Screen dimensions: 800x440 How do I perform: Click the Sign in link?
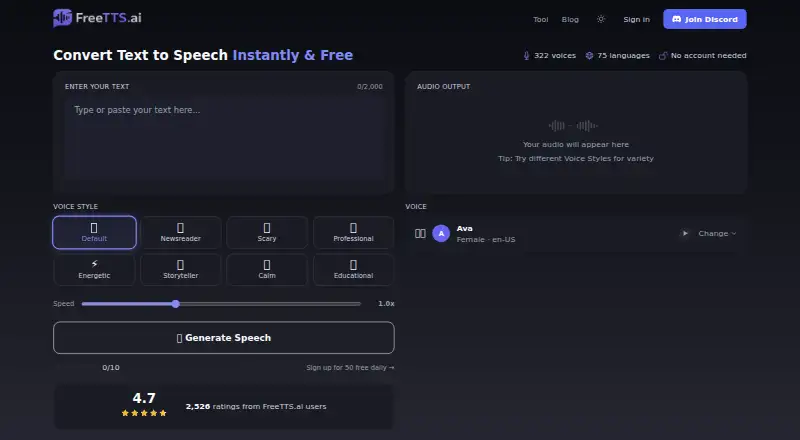click(636, 19)
